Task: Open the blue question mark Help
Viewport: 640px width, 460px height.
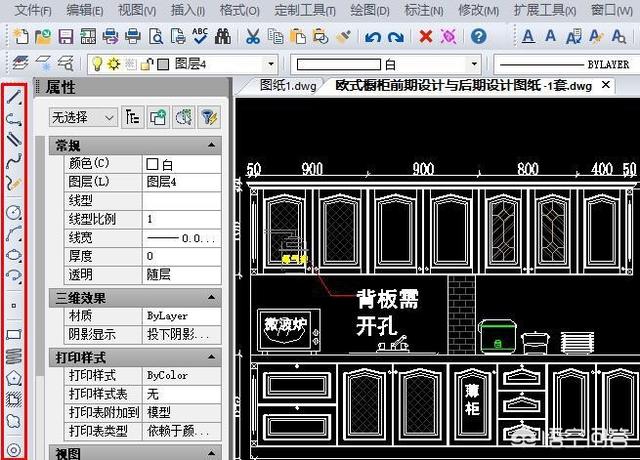Action: (x=479, y=36)
